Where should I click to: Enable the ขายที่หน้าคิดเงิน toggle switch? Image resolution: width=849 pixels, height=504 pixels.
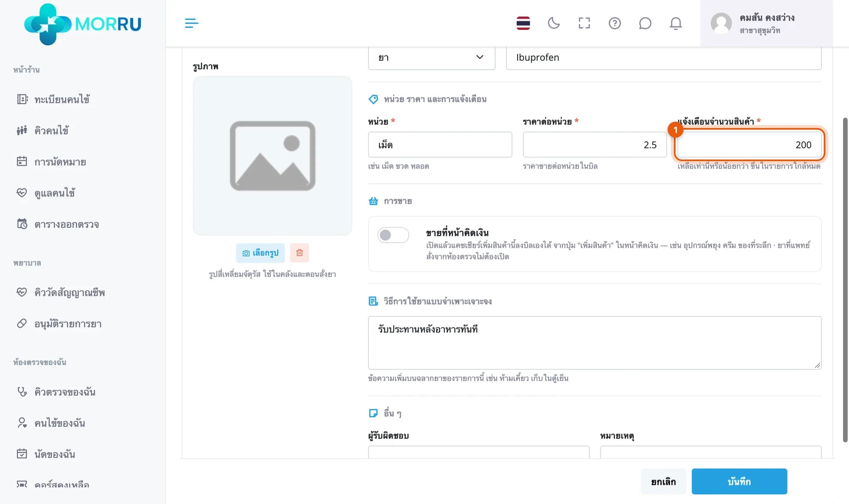pyautogui.click(x=393, y=235)
